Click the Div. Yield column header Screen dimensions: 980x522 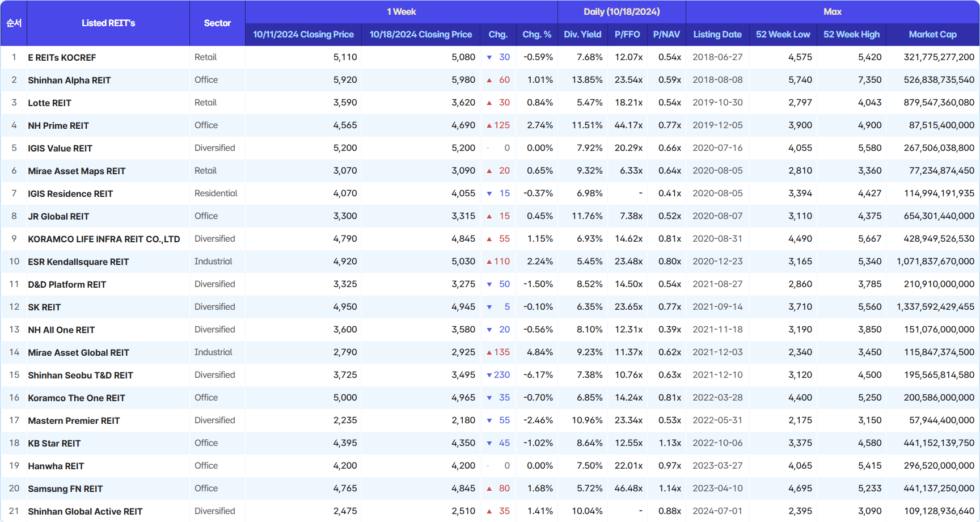(582, 35)
